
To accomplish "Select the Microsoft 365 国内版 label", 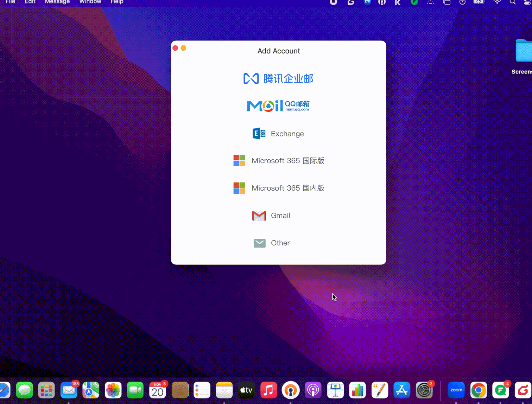I will [288, 188].
